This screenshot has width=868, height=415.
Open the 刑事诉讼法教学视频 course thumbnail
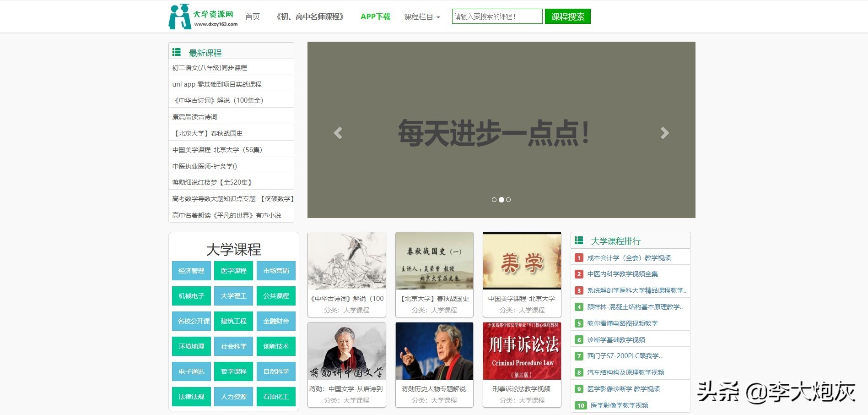click(521, 350)
